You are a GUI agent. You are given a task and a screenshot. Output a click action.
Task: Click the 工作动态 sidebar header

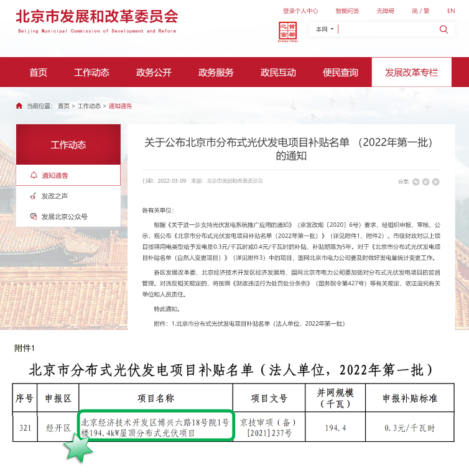(x=68, y=145)
